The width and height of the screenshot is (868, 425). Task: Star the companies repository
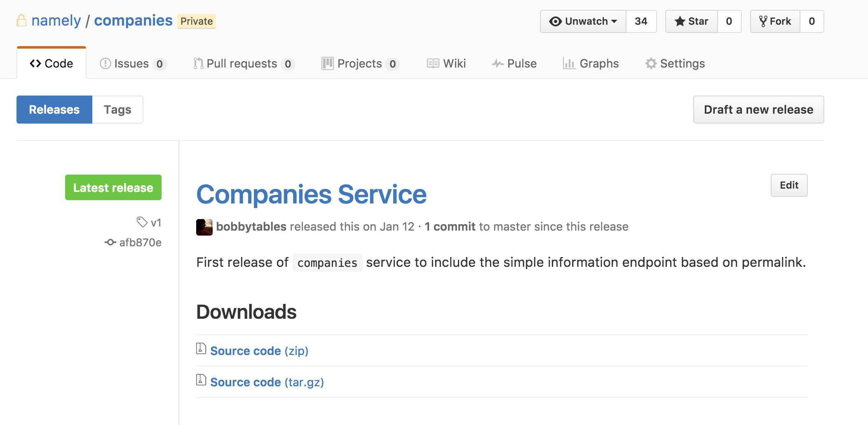[692, 21]
